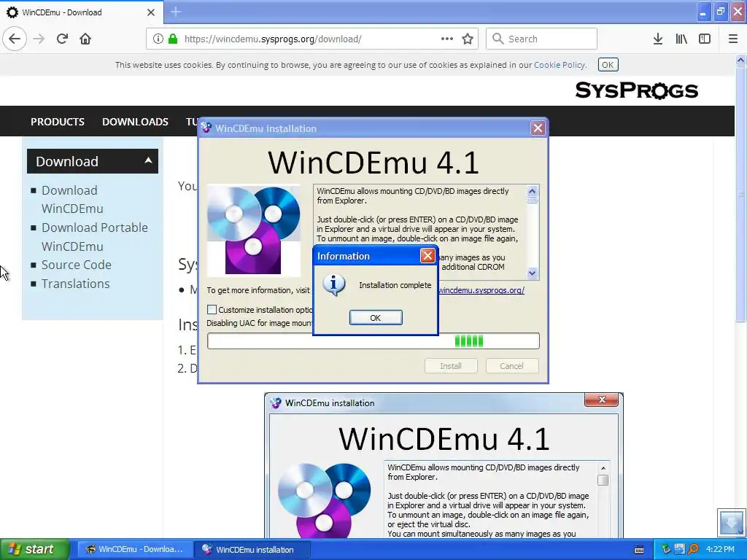The image size is (747, 560).
Task: Click the green padlock security icon
Action: (172, 39)
